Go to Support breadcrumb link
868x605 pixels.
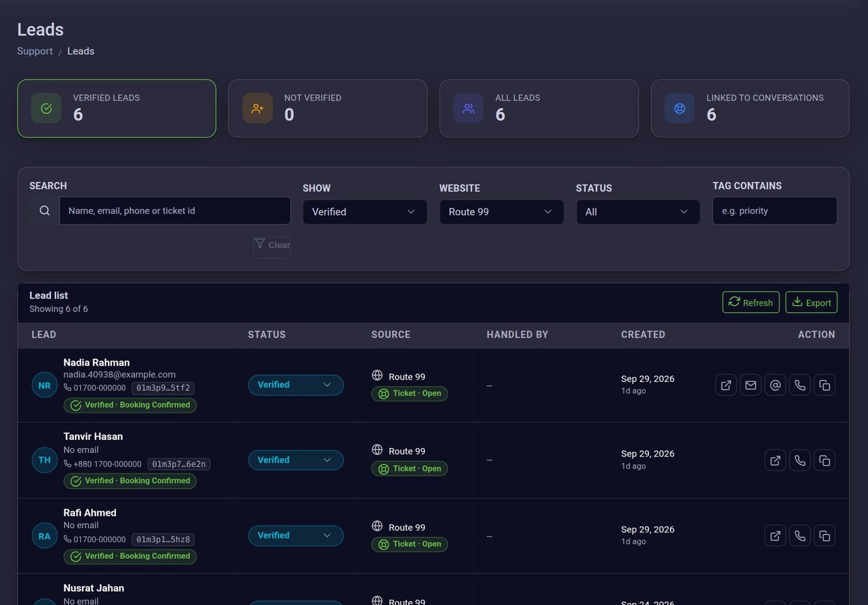click(x=35, y=51)
